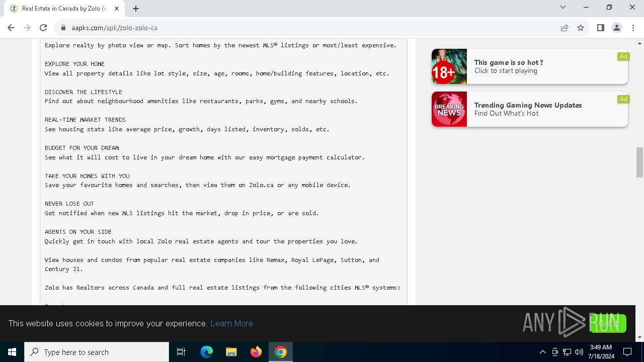This screenshot has width=644, height=362.
Task: Click the 'AGENTS ON YOUR SIDE' heading
Action: click(x=78, y=232)
